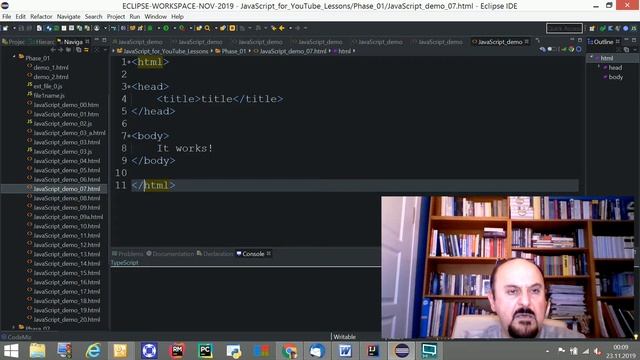Open the Edit menu
This screenshot has width=640, height=360.
[x=20, y=17]
